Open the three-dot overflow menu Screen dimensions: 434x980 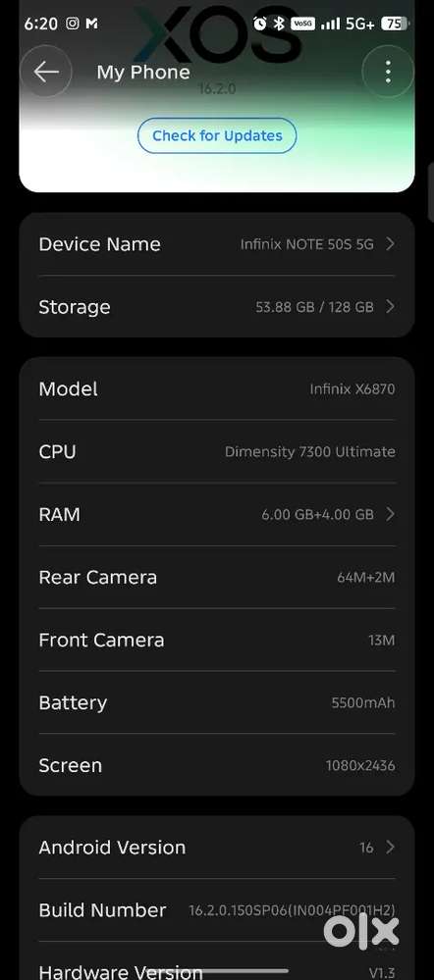(388, 72)
